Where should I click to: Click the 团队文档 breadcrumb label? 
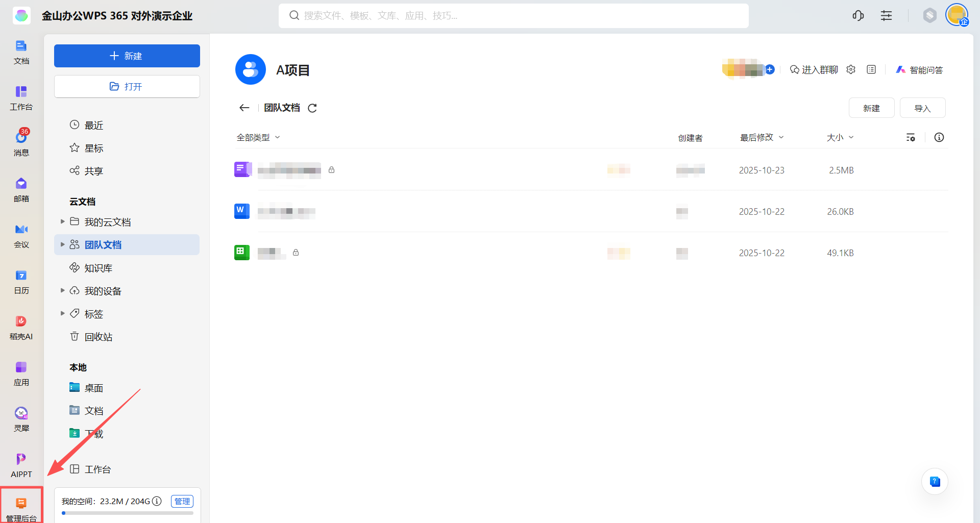click(282, 108)
